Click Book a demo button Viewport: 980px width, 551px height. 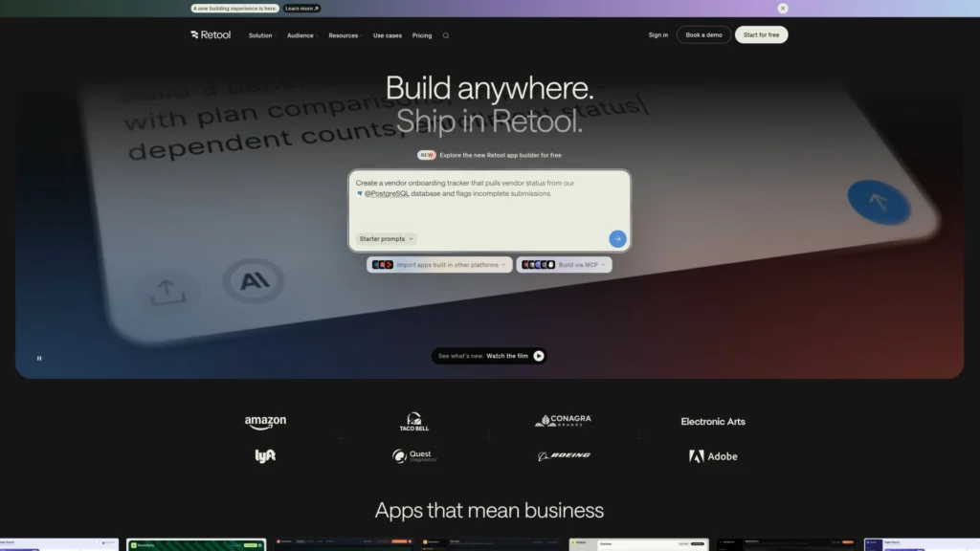(703, 35)
